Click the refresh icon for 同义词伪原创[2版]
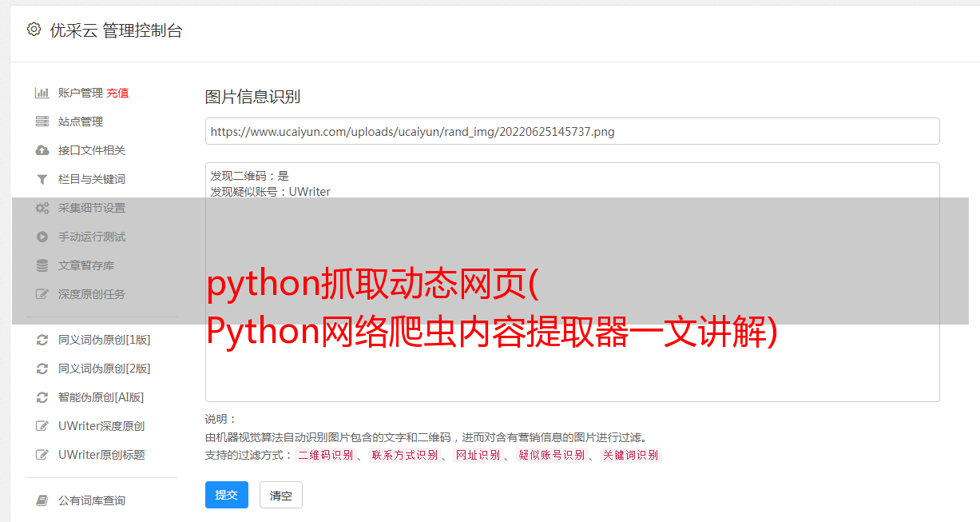Screen dimensions: 980x522 (42, 369)
